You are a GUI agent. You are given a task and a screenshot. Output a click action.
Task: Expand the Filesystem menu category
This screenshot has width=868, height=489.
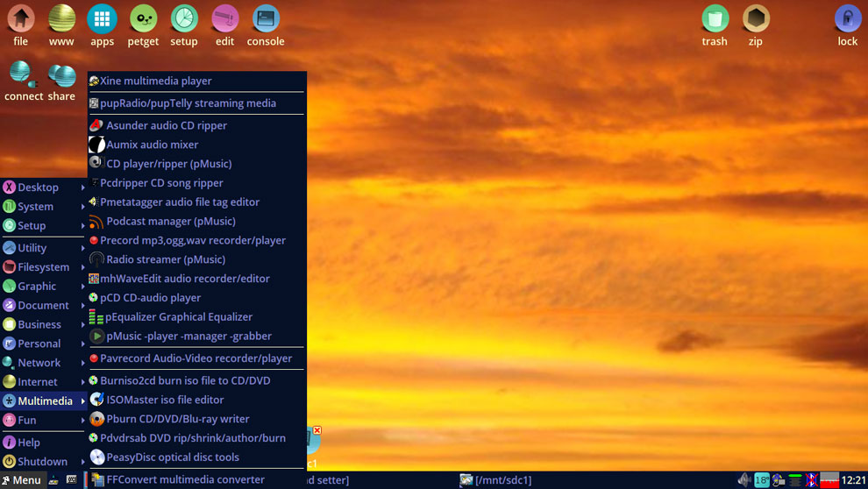[44, 267]
